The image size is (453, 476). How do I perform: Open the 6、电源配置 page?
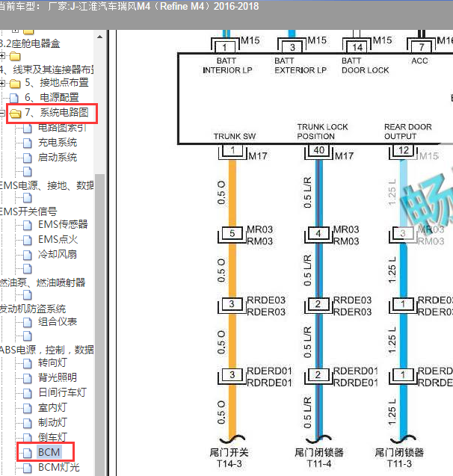click(x=52, y=97)
